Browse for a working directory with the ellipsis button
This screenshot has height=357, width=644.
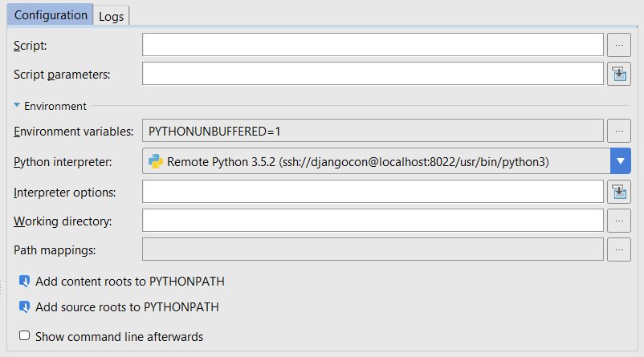point(619,221)
